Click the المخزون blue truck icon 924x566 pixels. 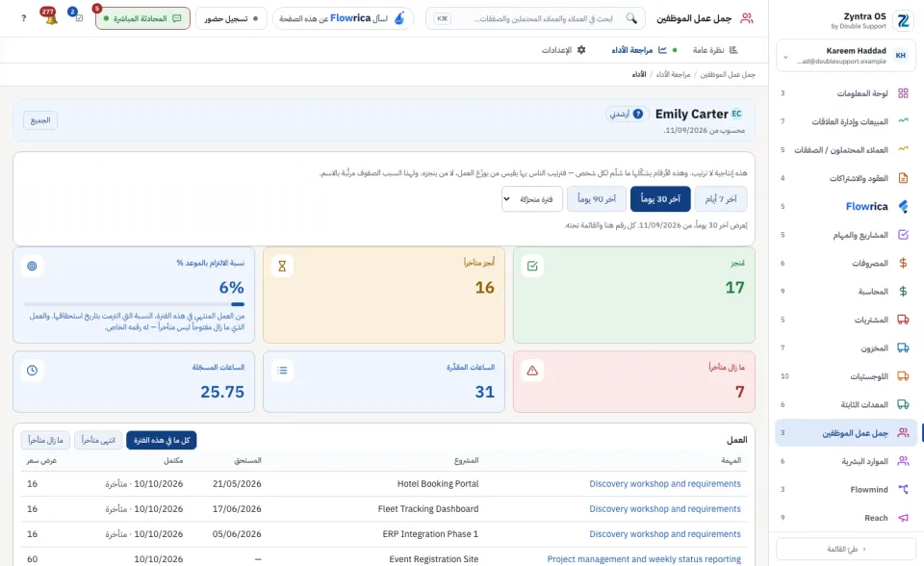tap(903, 347)
